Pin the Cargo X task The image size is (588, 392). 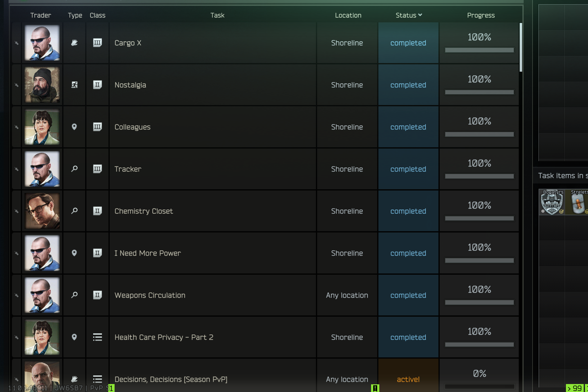[17, 43]
